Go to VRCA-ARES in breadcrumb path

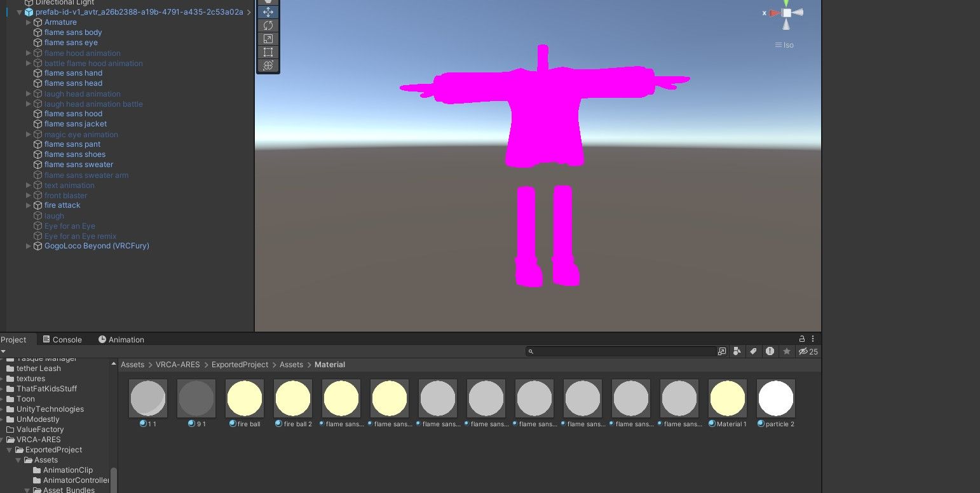178,365
